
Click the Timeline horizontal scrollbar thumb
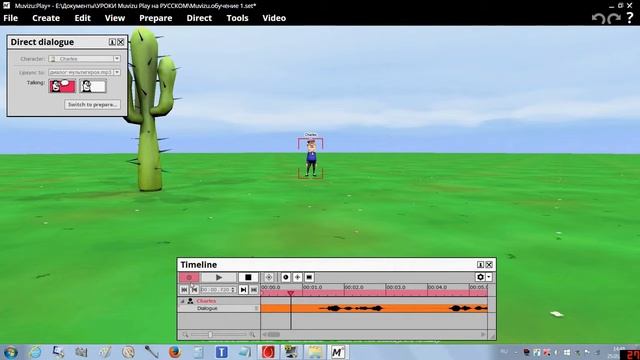273,335
